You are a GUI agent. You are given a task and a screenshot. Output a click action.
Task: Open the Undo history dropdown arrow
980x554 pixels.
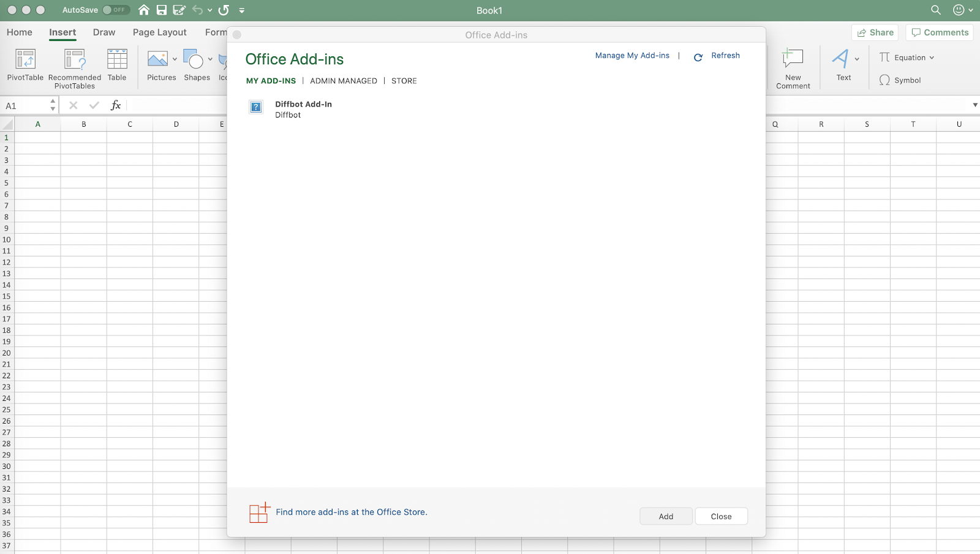209,10
